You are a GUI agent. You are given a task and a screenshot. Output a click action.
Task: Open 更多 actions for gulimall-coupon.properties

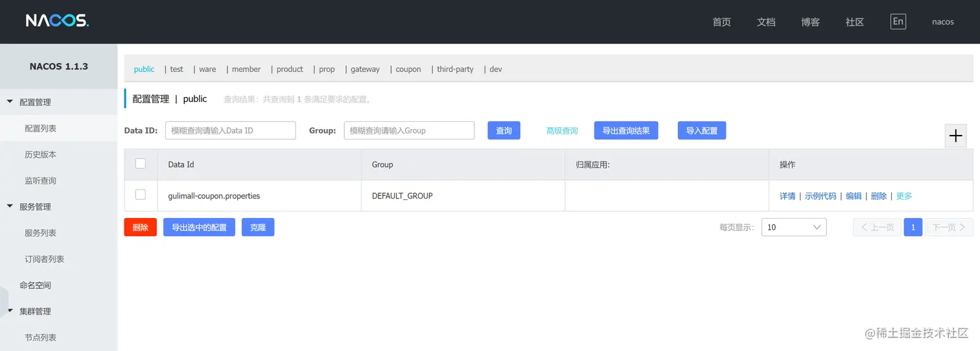click(x=904, y=196)
